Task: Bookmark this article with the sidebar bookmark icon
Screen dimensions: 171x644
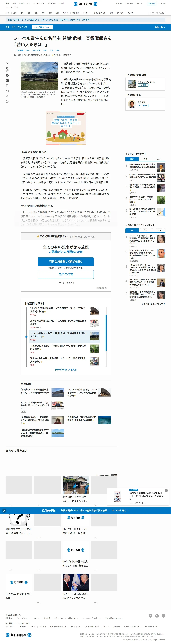Action: [7, 86]
